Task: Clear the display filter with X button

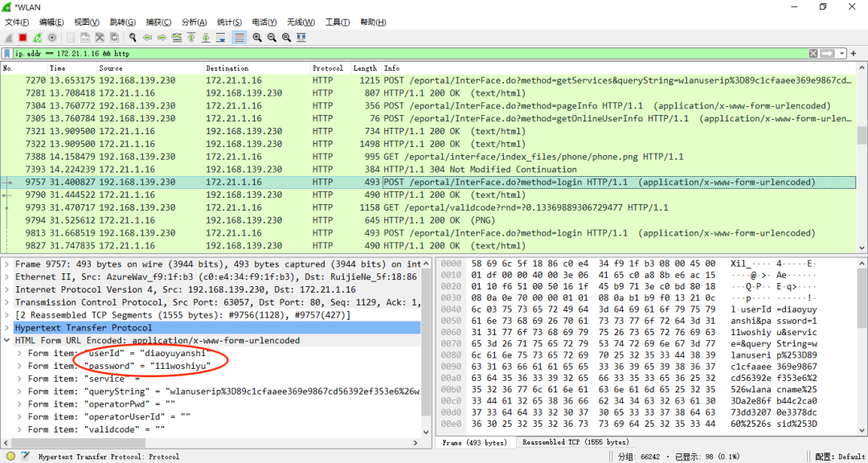Action: (813, 53)
